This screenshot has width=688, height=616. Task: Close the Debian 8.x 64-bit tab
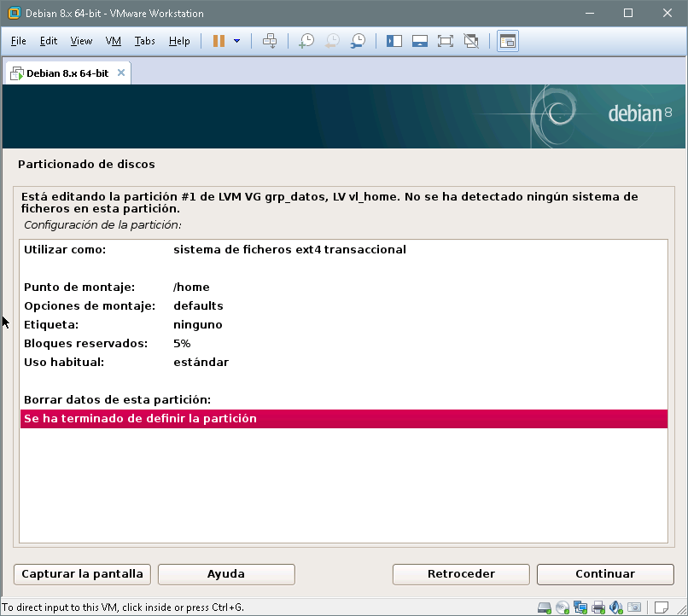tap(121, 73)
